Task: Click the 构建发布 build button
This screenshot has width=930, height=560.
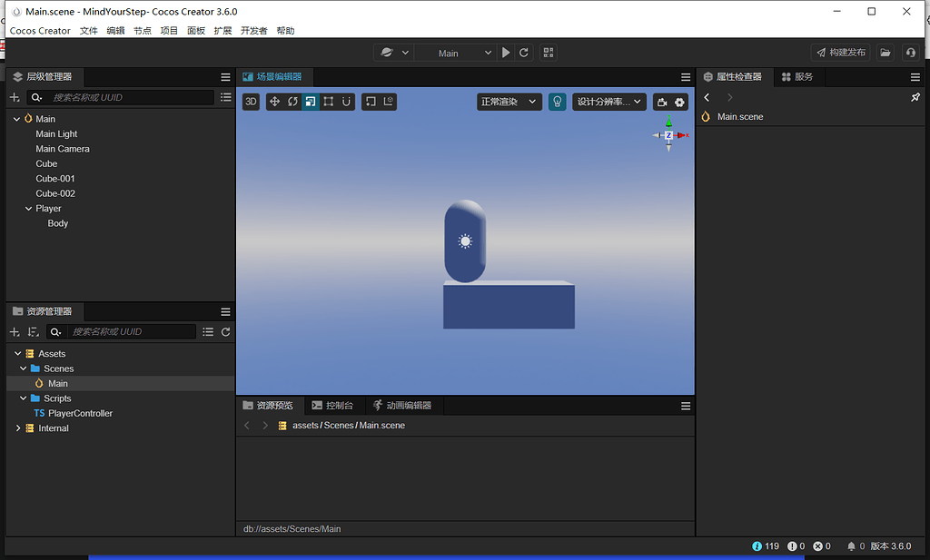Action: [x=842, y=52]
